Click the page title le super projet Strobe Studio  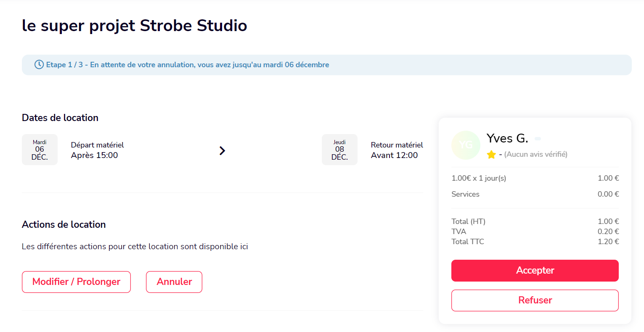tap(135, 26)
